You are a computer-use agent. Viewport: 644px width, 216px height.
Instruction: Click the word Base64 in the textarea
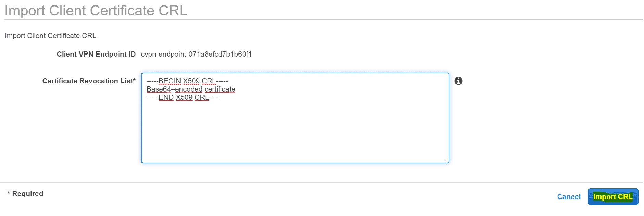(159, 89)
